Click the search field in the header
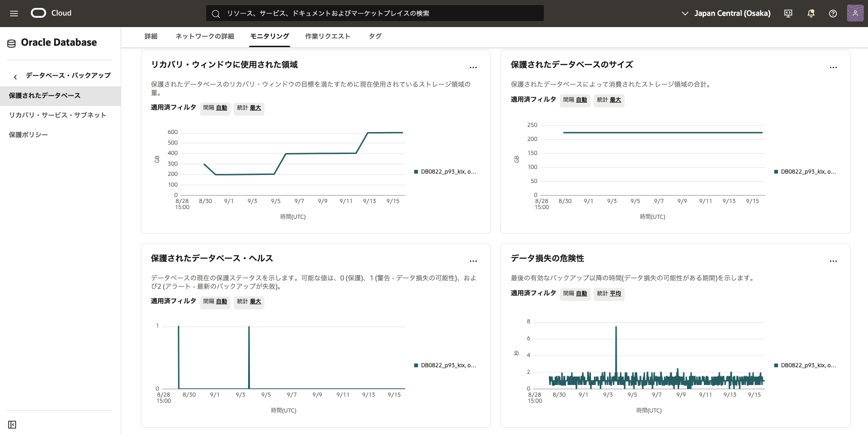Viewport: 868px width, 434px height. click(375, 14)
